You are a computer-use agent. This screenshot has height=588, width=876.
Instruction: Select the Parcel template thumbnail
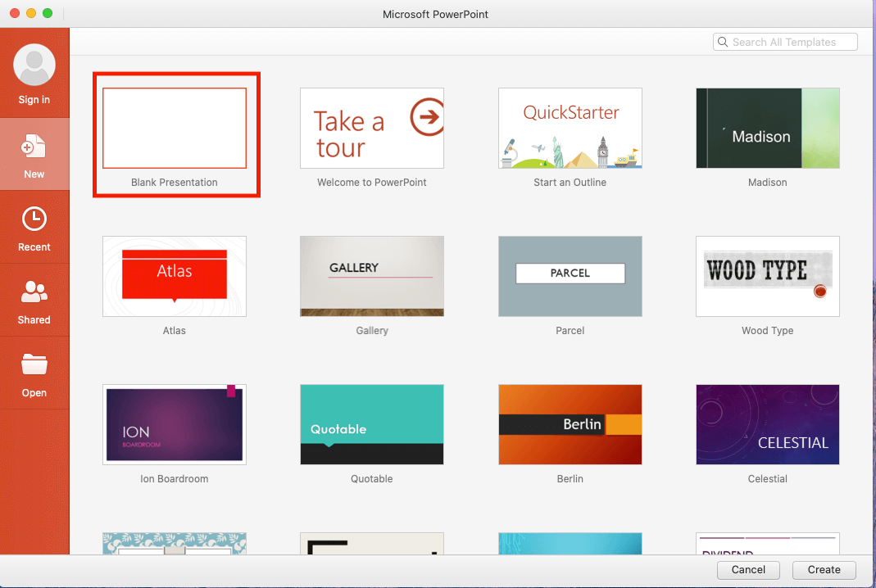coord(570,277)
